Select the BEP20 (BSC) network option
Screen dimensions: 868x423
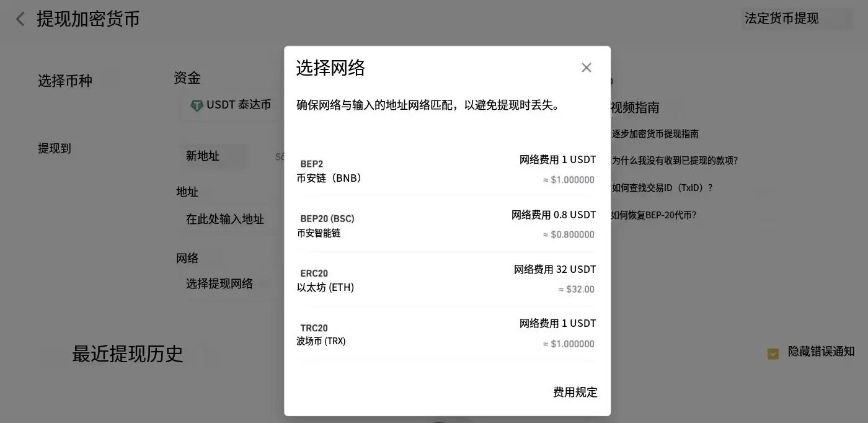coord(434,225)
